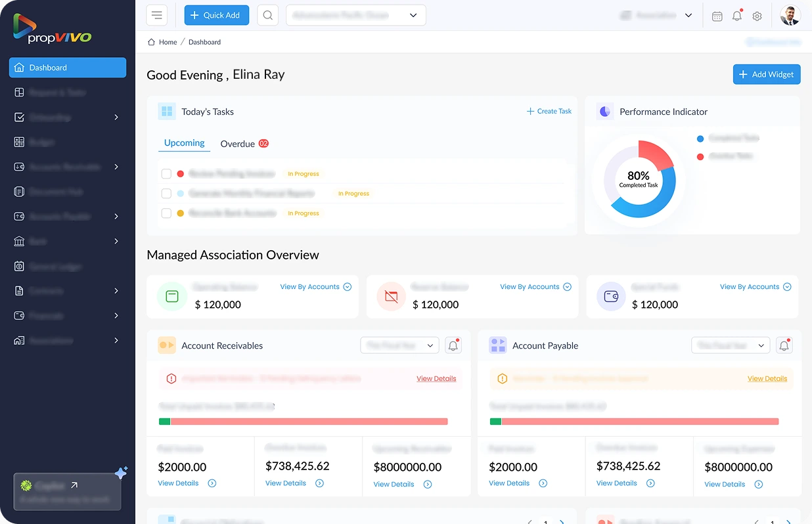Open search using the magnifier icon
812x524 pixels.
point(267,15)
